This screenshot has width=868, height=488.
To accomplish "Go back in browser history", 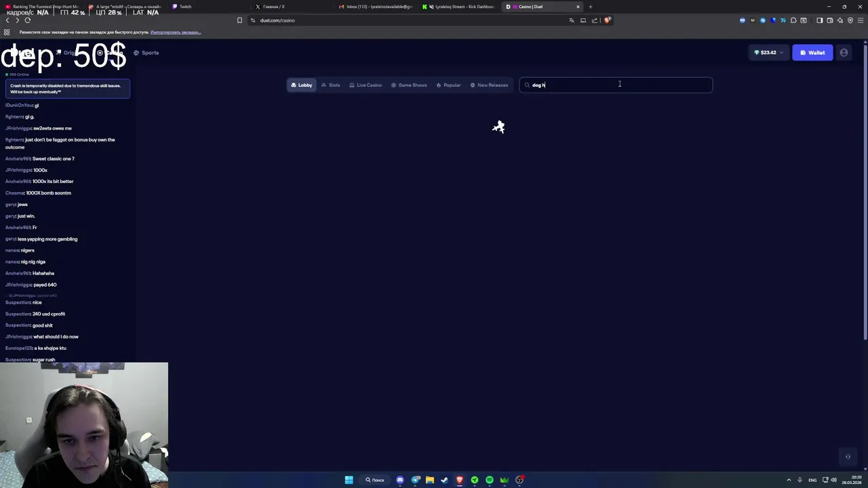I will point(7,20).
